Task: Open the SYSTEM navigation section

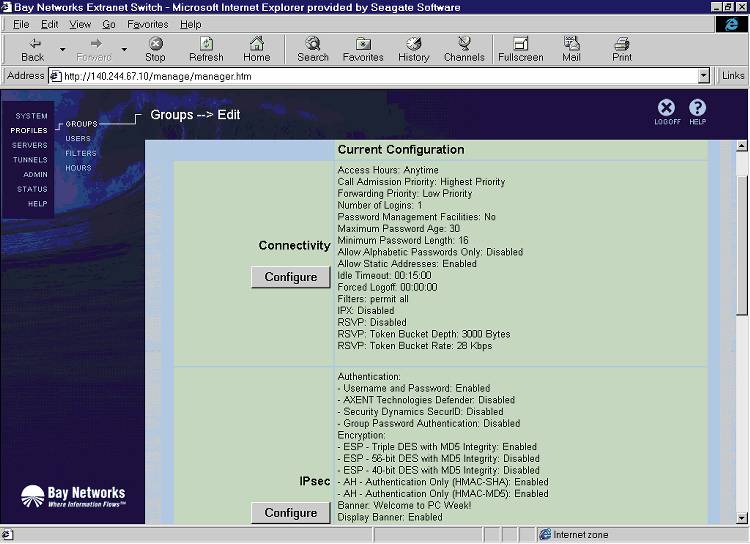Action: click(32, 116)
